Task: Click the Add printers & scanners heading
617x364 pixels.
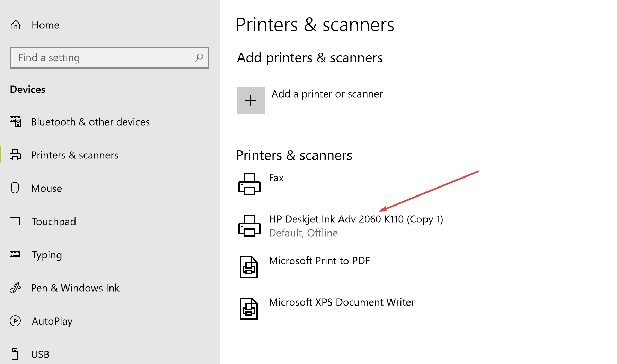Action: (x=310, y=58)
